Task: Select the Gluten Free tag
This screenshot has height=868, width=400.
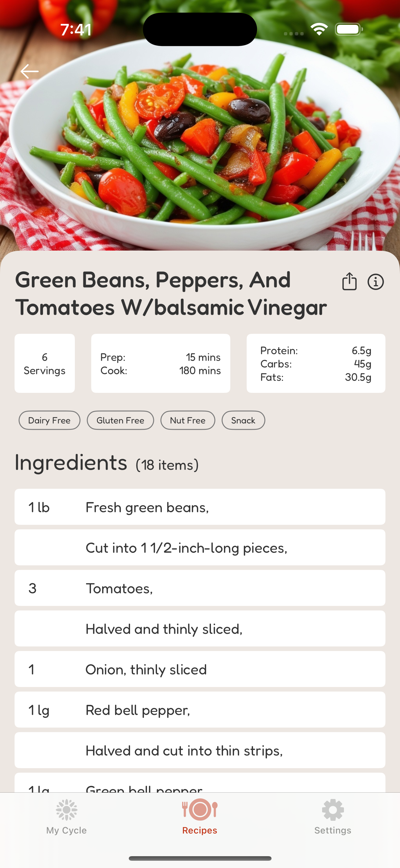Action: tap(120, 420)
